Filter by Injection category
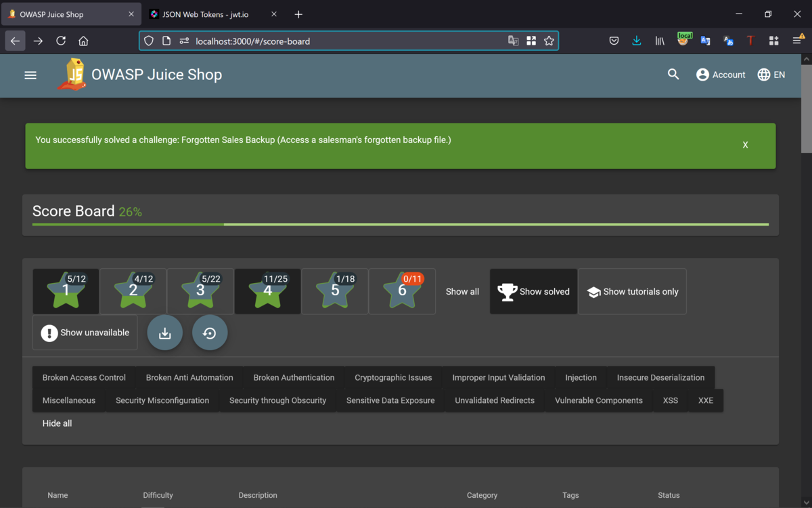 [x=581, y=378]
